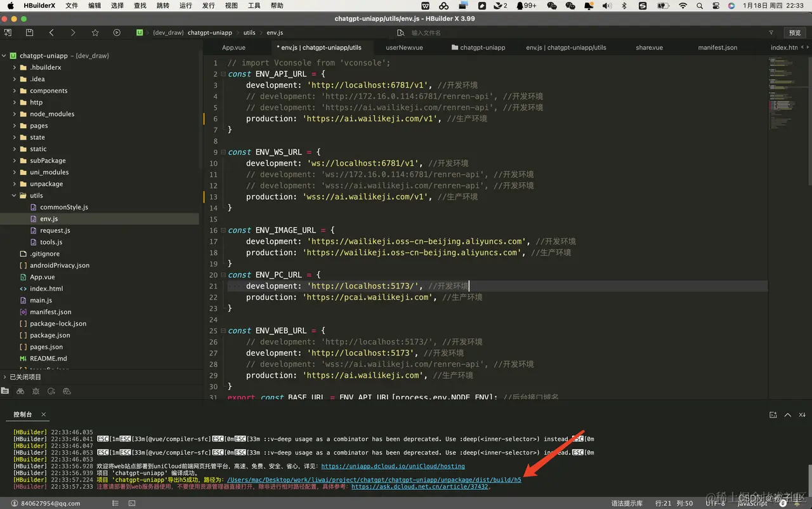The width and height of the screenshot is (812, 509).
Task: Switch to the share.vue editor tab
Action: click(649, 48)
